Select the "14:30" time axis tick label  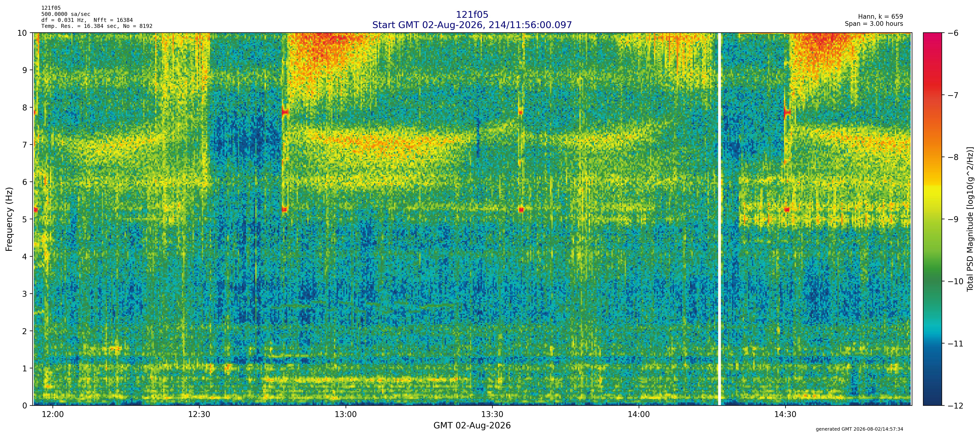[785, 414]
